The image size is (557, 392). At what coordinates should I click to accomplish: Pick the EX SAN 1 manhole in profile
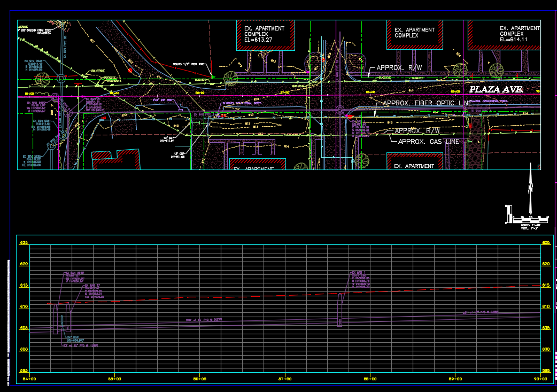click(339, 310)
